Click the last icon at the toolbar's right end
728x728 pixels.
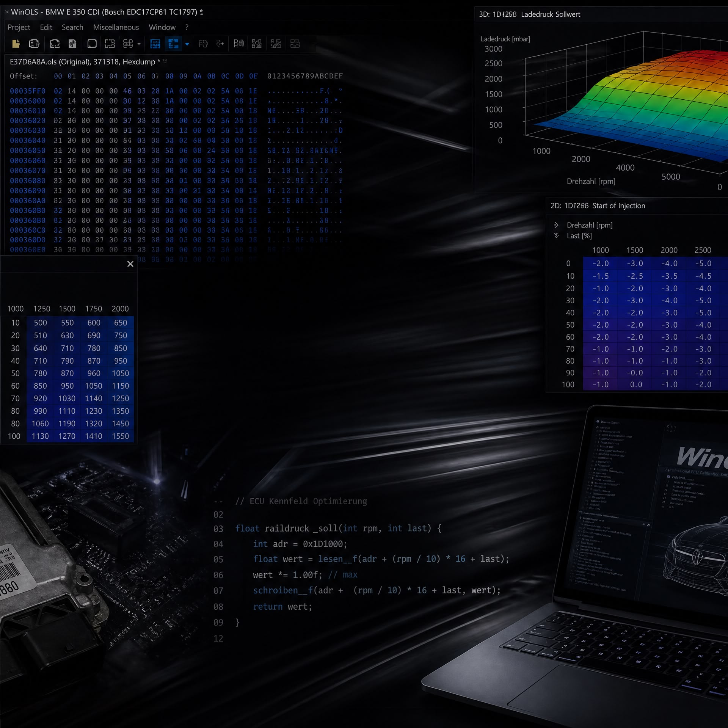(x=295, y=44)
